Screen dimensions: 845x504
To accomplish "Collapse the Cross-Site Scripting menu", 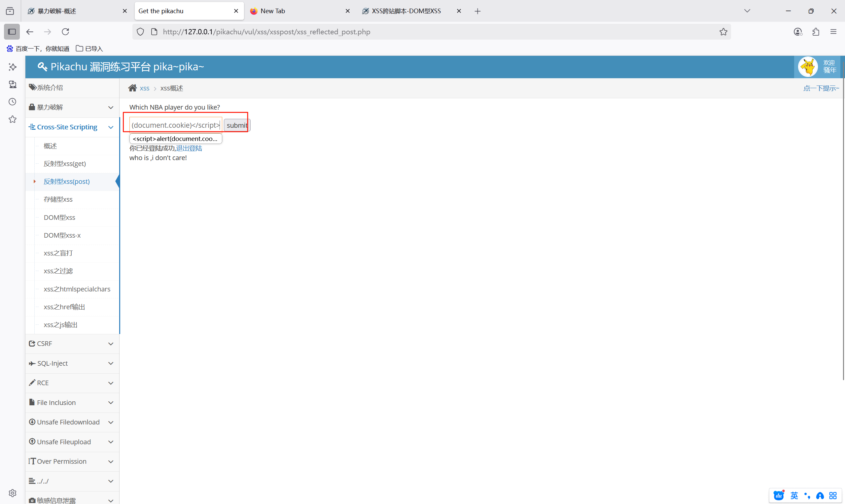I will pos(72,127).
